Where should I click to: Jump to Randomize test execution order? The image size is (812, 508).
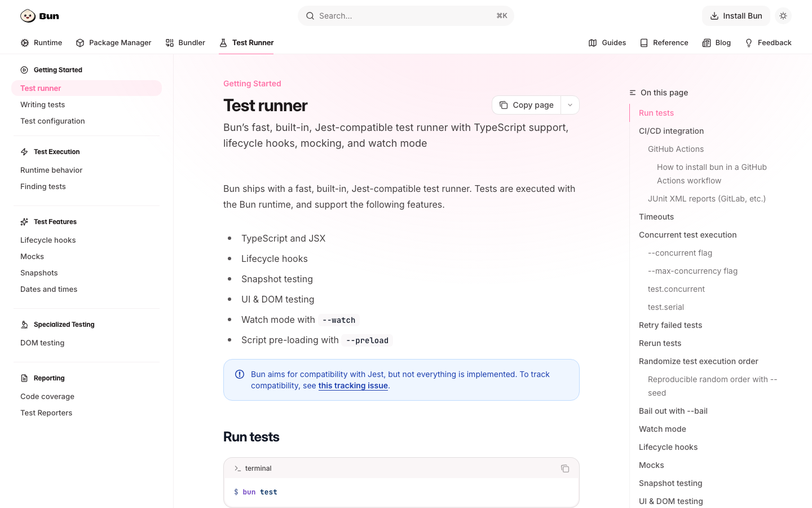click(698, 361)
